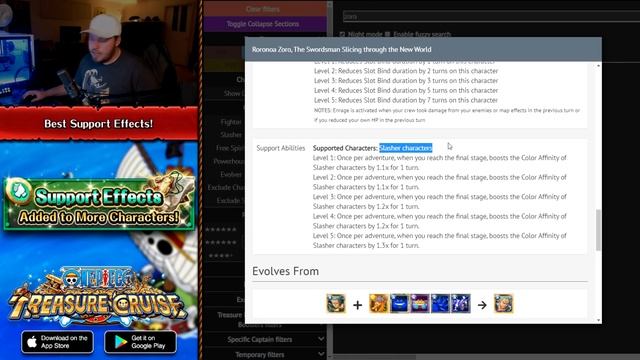640x360 pixels.
Task: Click the streamer webcam video
Action: [x=99, y=53]
